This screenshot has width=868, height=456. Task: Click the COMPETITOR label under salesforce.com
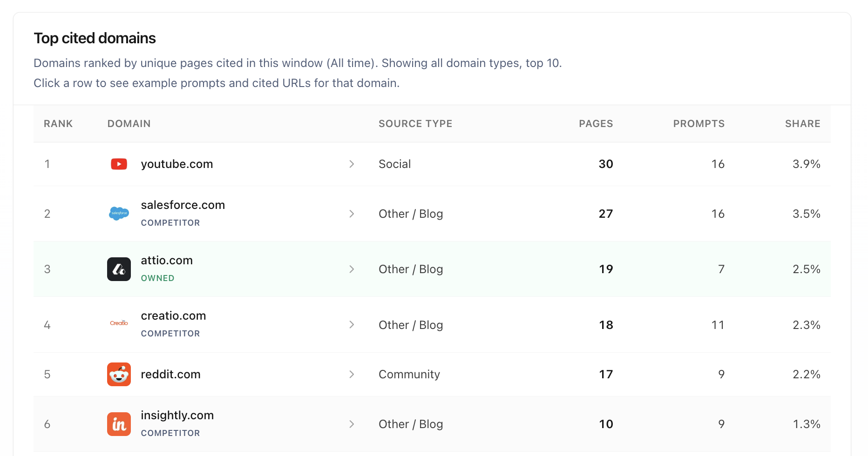click(x=170, y=223)
